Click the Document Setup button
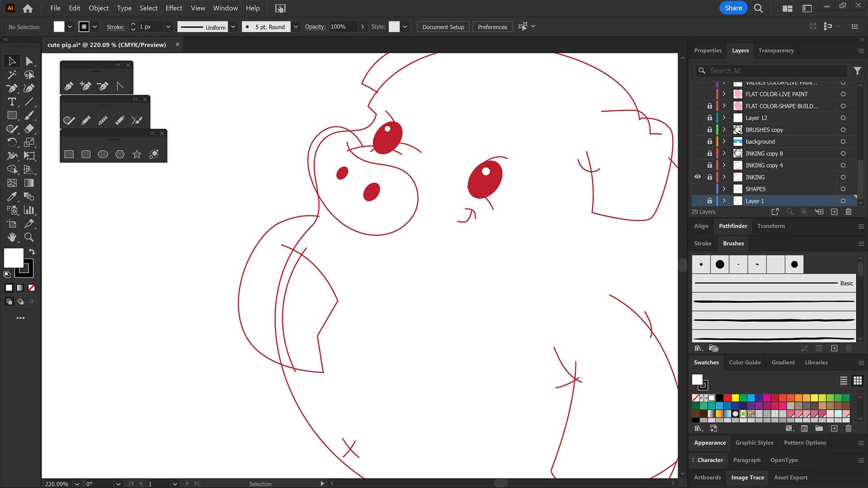 click(x=443, y=27)
